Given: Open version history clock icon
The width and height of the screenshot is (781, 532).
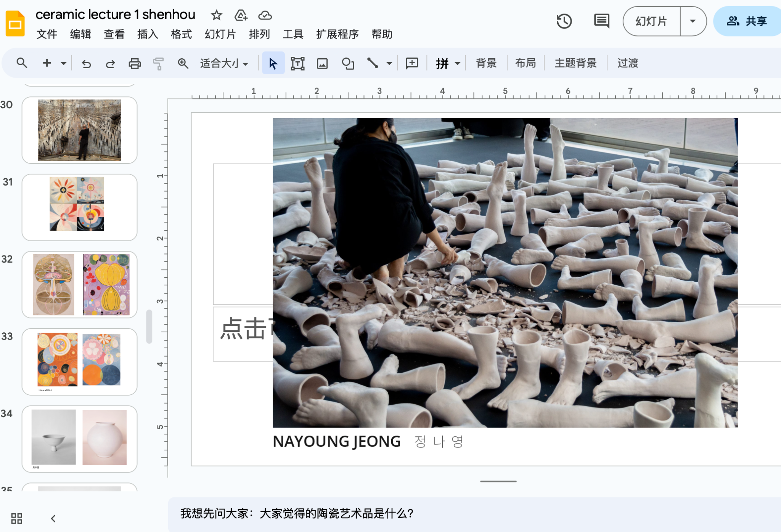Looking at the screenshot, I should (x=564, y=21).
